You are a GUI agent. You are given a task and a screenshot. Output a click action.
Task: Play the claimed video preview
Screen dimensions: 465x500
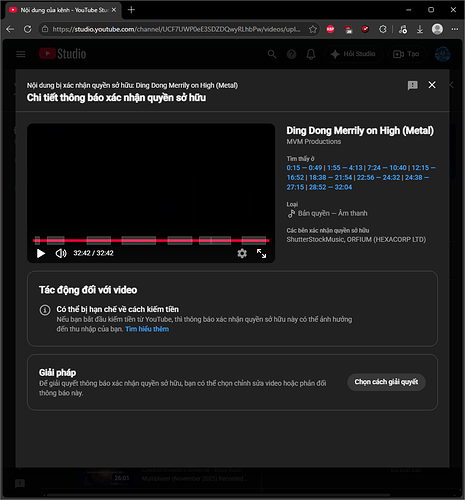(x=41, y=253)
